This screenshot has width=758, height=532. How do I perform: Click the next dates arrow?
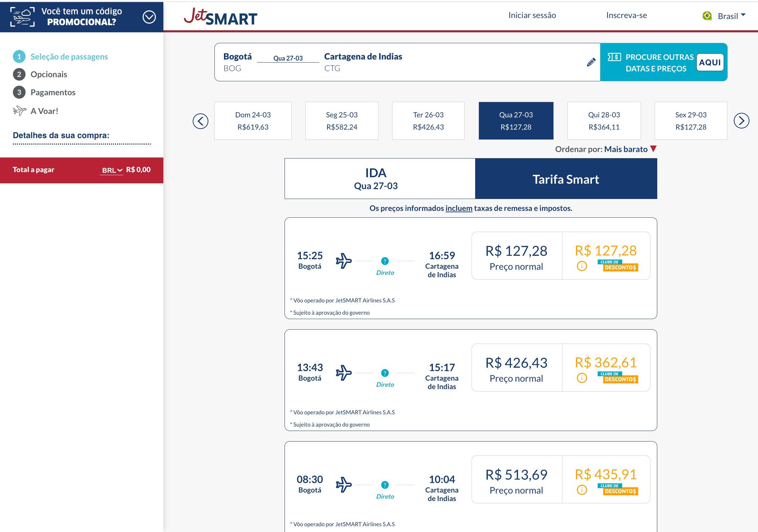tap(741, 120)
